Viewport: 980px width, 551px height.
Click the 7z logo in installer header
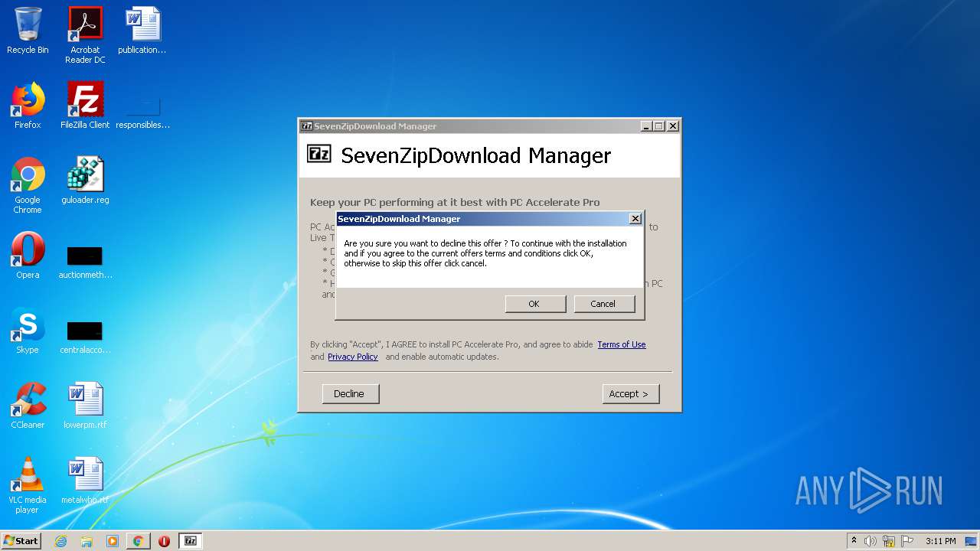click(x=319, y=153)
